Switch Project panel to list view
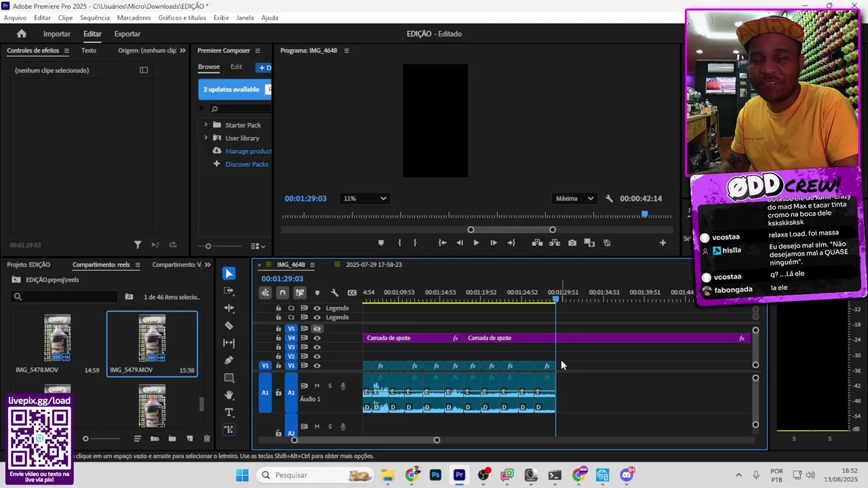 click(x=137, y=439)
